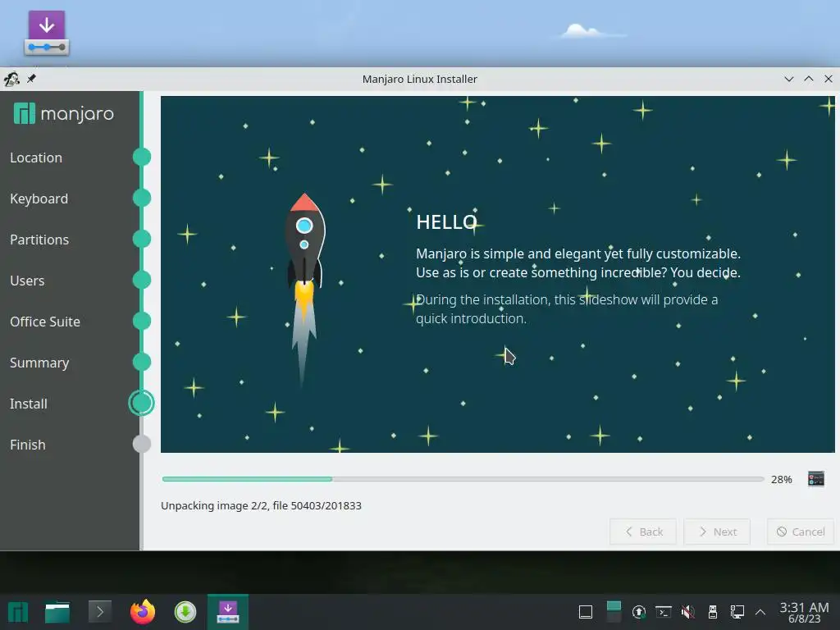Viewport: 840px width, 630px height.
Task: Open the network connections tray icon
Action: click(x=737, y=612)
